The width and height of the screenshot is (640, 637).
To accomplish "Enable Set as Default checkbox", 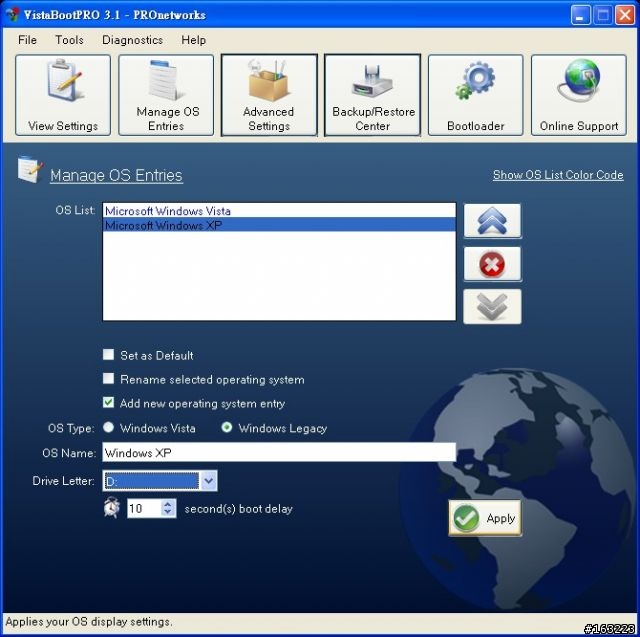I will pyautogui.click(x=109, y=354).
